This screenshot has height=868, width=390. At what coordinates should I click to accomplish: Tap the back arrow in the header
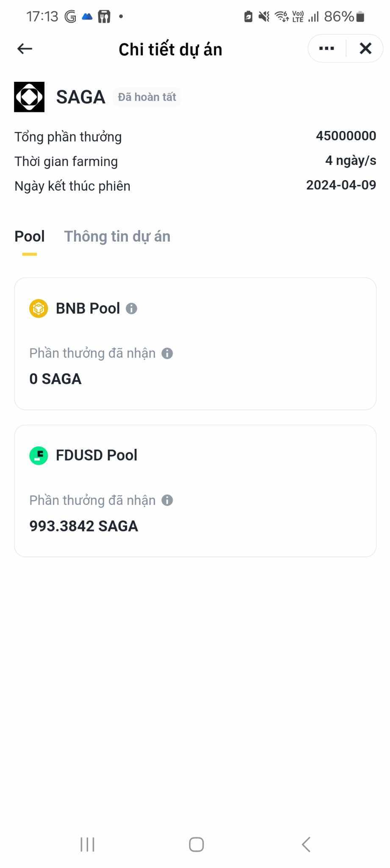click(x=25, y=49)
